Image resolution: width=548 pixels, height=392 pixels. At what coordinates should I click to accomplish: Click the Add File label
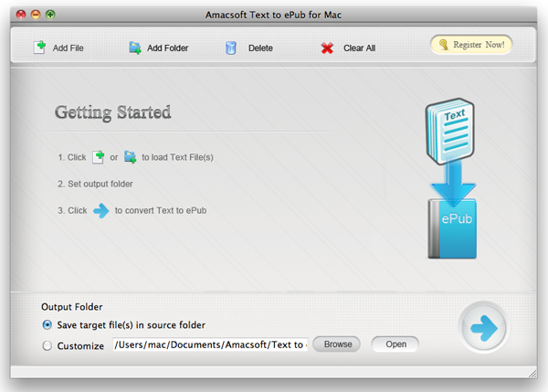(68, 48)
